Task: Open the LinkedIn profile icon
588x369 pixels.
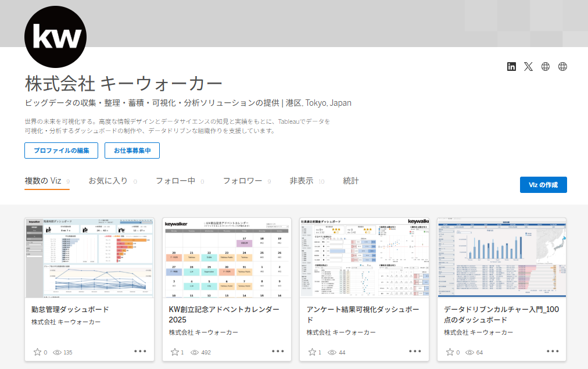Action: point(511,66)
